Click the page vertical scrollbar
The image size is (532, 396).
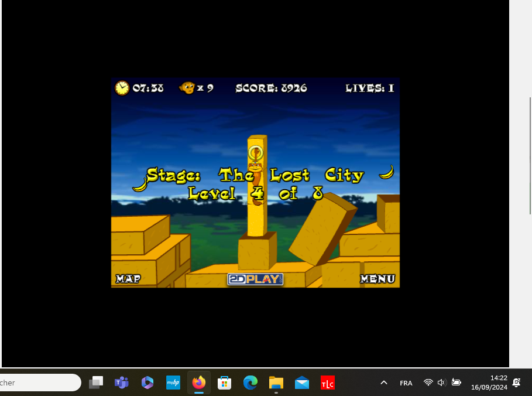pos(530,156)
